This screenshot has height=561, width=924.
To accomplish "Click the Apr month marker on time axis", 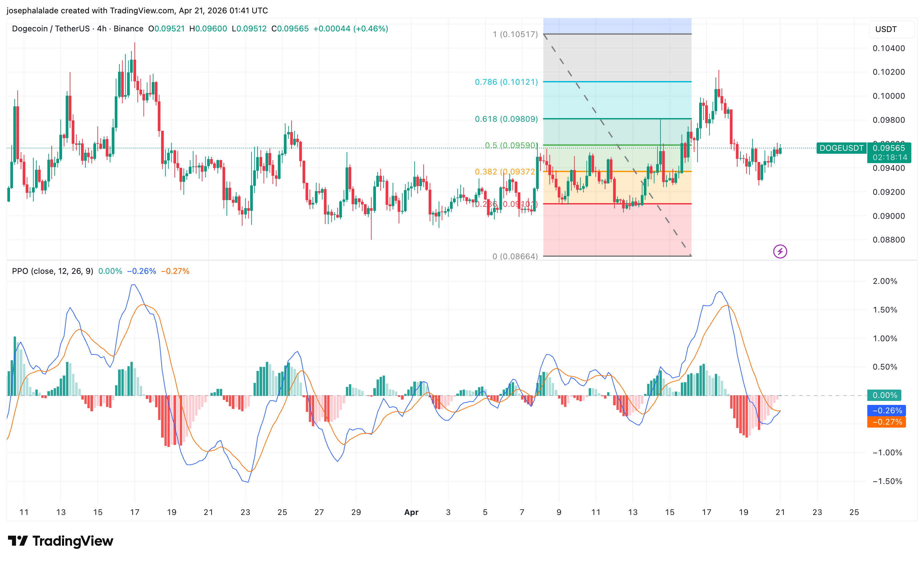I will pyautogui.click(x=411, y=512).
